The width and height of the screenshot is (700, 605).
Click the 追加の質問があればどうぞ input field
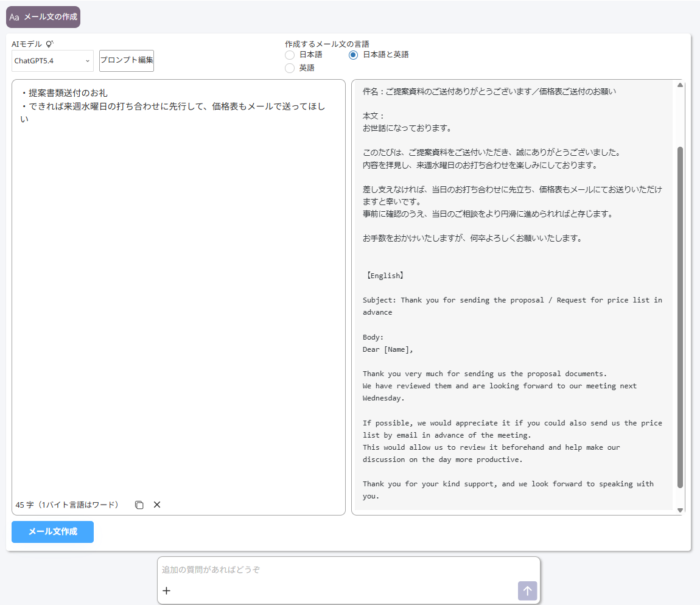pos(348,570)
